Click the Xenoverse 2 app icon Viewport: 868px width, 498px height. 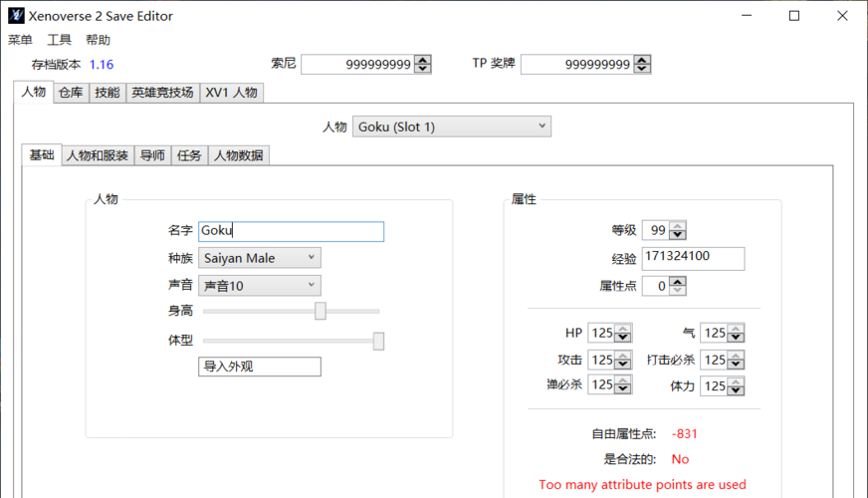coord(16,16)
